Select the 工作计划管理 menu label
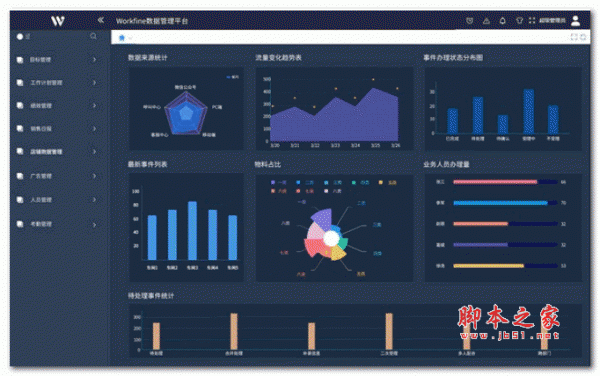600x376 pixels. coord(46,83)
